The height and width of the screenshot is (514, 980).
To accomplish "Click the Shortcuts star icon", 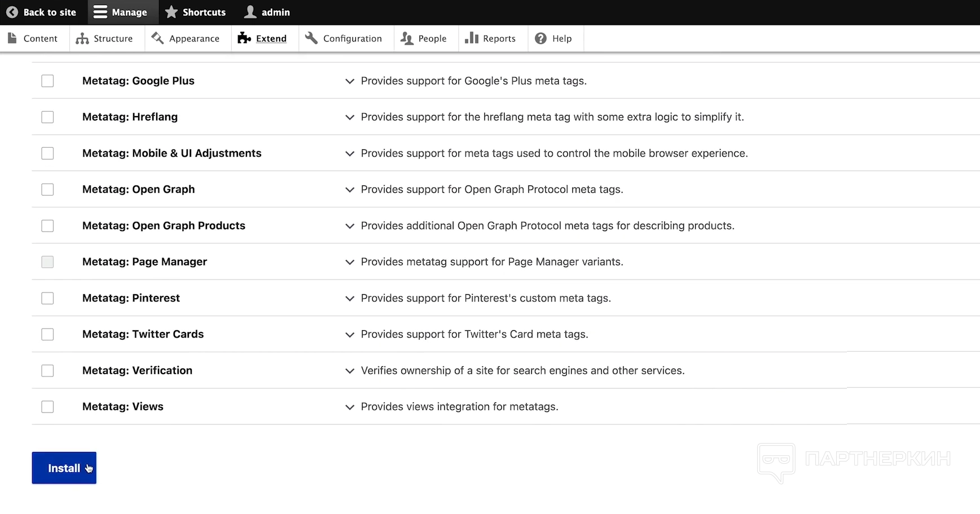I will 171,12.
